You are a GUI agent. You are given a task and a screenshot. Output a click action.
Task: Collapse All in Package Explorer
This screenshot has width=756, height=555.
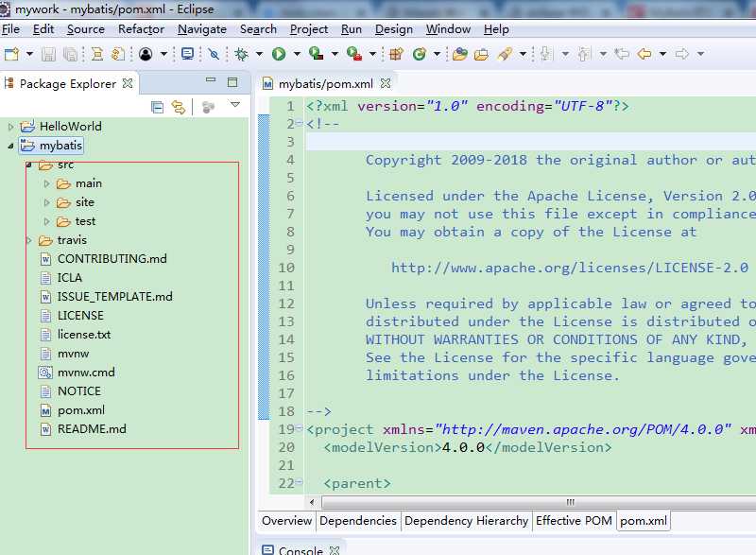157,107
